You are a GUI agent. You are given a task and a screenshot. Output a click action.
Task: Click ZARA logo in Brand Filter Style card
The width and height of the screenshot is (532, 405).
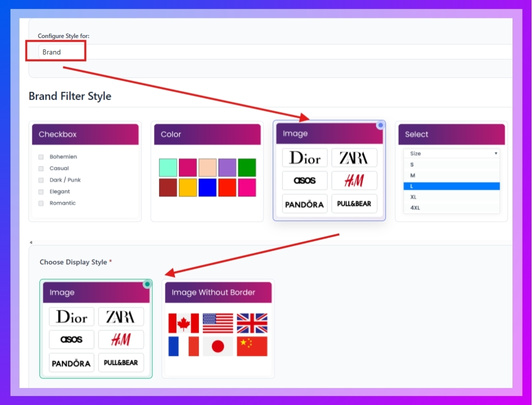(354, 158)
